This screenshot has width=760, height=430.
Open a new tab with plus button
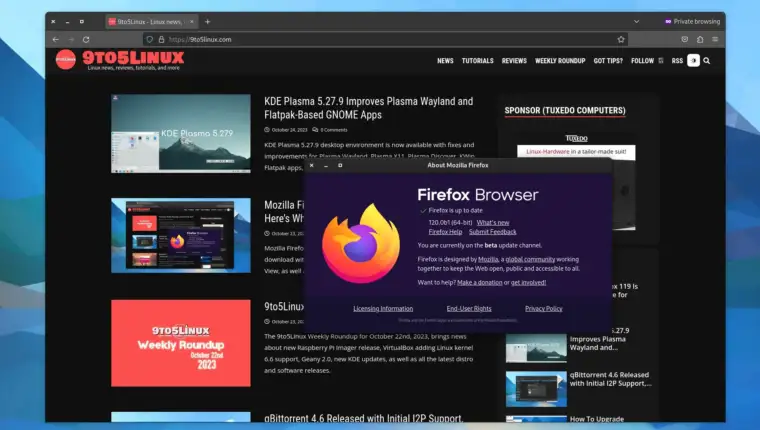207,21
